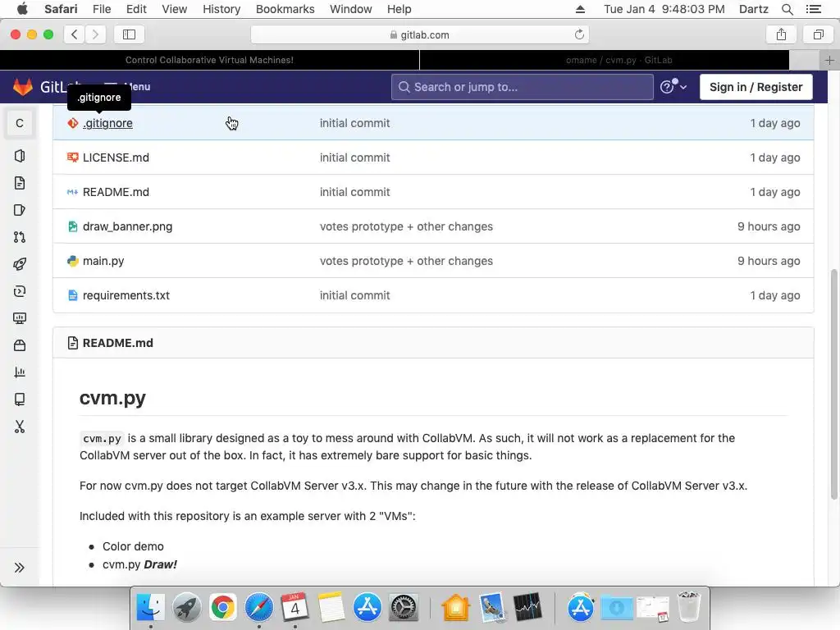Open the Safari menu

pyautogui.click(x=61, y=9)
